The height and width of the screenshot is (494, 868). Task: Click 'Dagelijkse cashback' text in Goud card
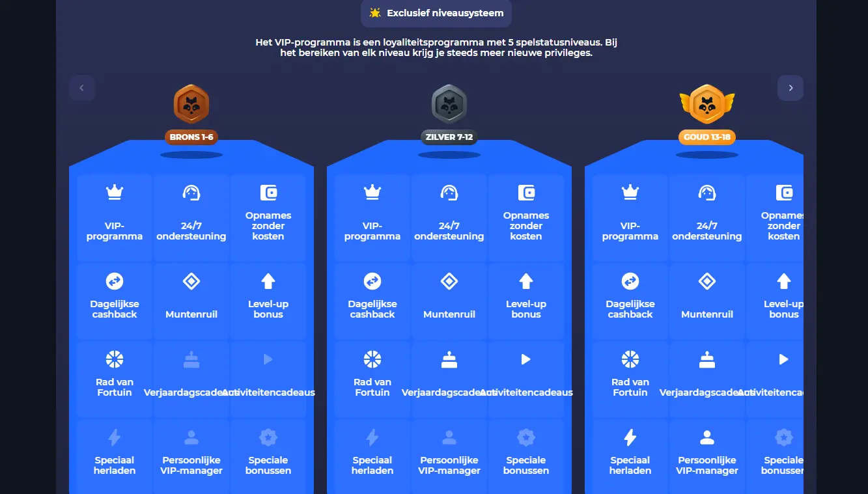coord(630,309)
